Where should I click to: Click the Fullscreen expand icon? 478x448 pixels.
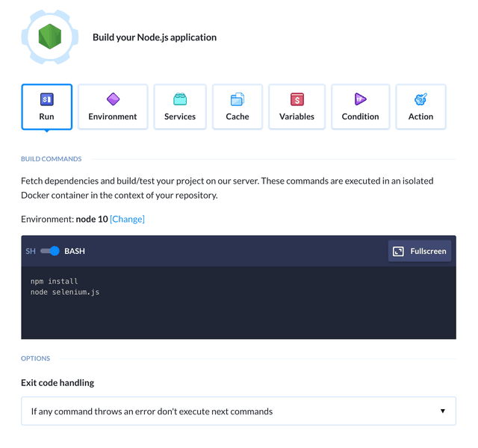398,251
